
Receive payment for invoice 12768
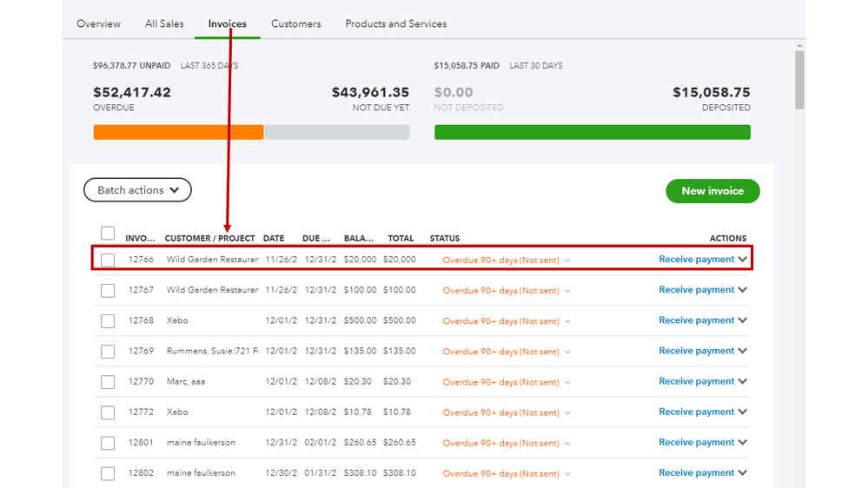pos(696,320)
